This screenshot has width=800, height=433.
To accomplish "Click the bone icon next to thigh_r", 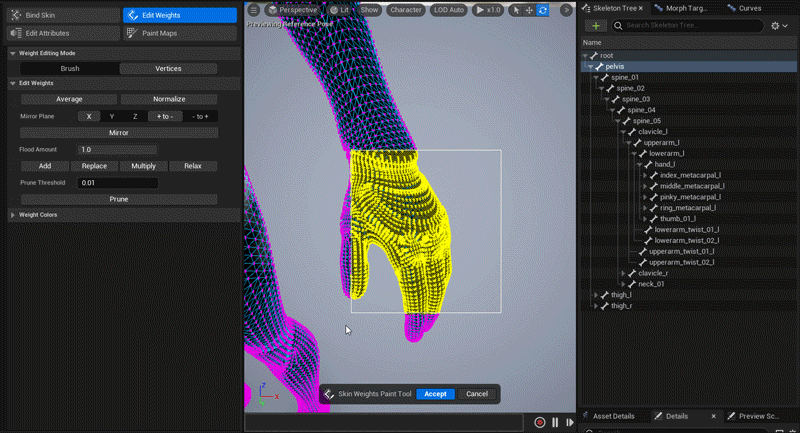I will pos(605,306).
